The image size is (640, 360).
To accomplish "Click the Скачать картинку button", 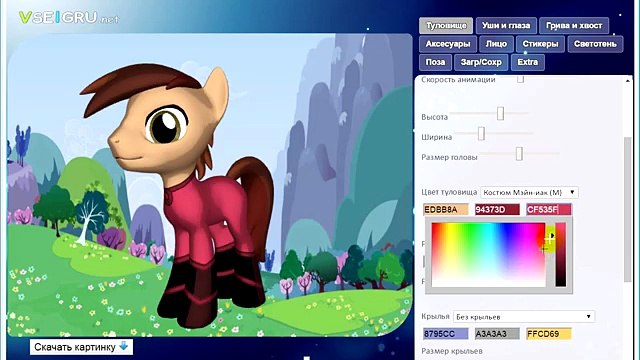I will click(81, 347).
